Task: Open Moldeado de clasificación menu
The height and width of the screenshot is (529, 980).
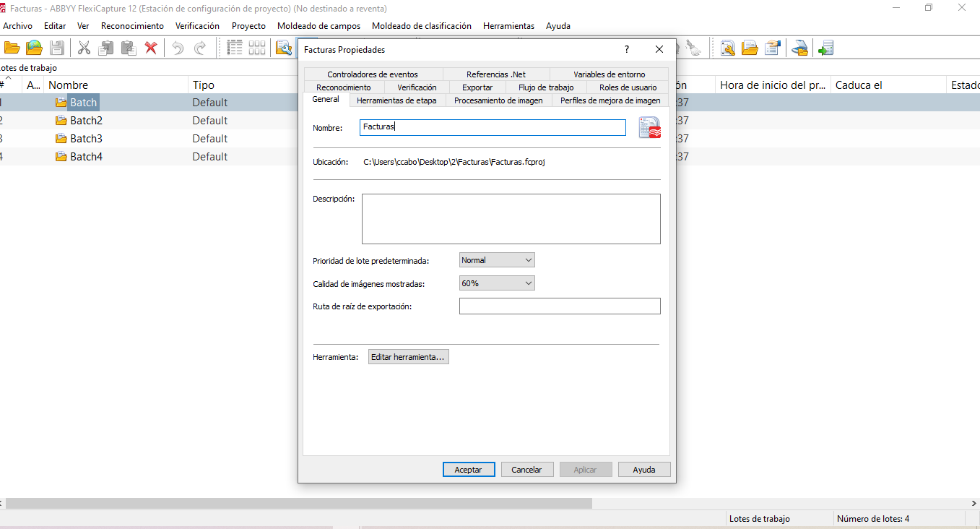Action: click(x=422, y=26)
